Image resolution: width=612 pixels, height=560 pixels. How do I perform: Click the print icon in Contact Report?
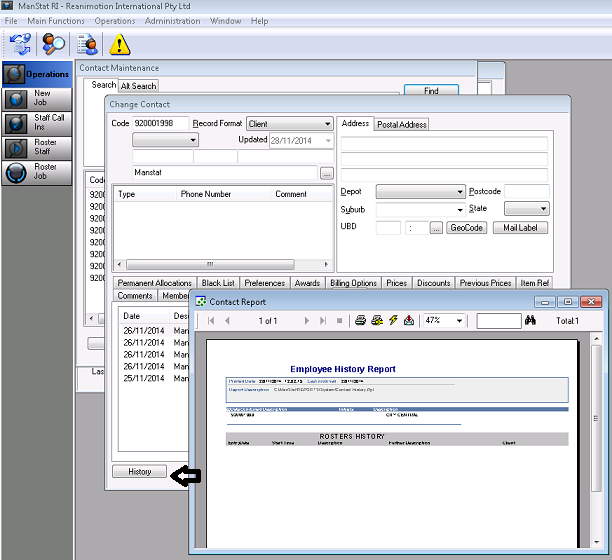(x=360, y=321)
